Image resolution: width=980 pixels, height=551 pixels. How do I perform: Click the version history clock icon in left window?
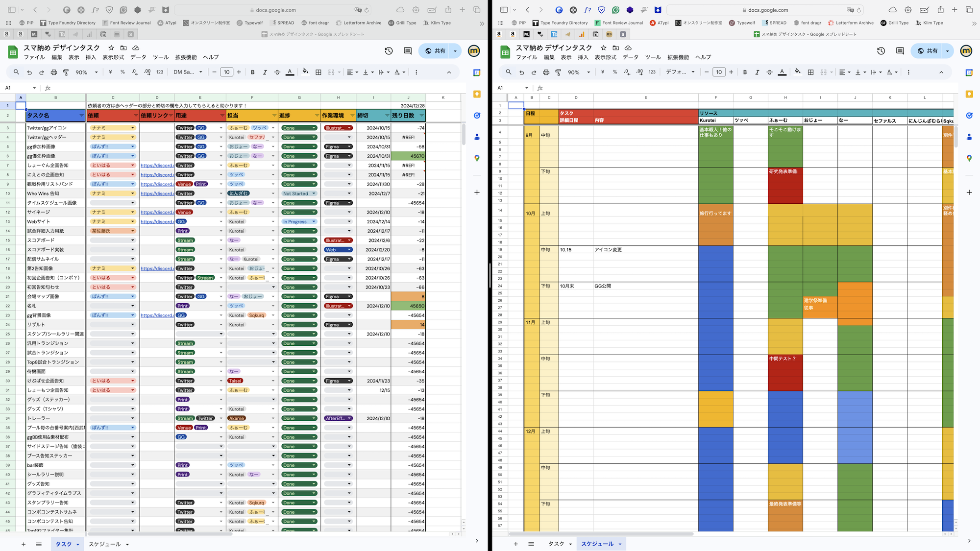[389, 51]
